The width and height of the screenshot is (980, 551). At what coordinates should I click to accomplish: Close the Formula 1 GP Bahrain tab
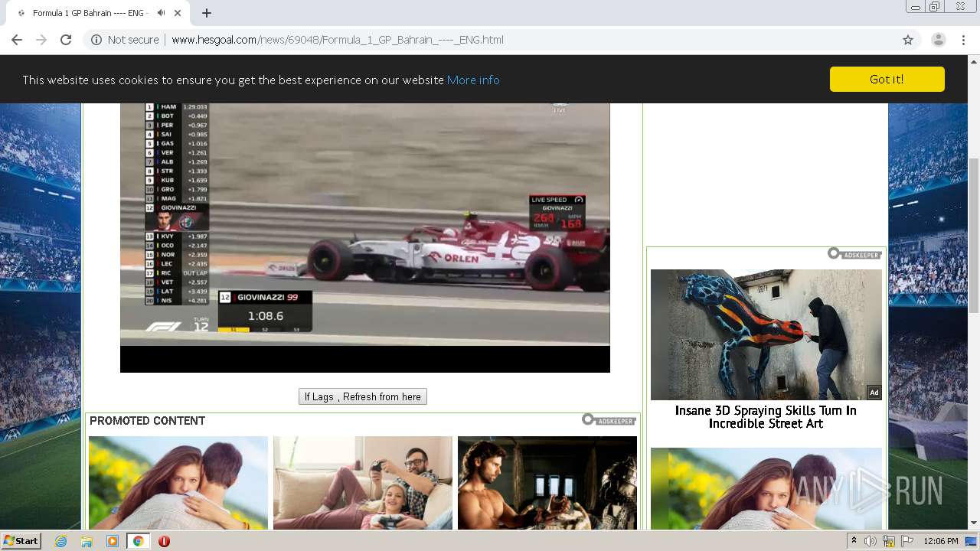pos(178,13)
